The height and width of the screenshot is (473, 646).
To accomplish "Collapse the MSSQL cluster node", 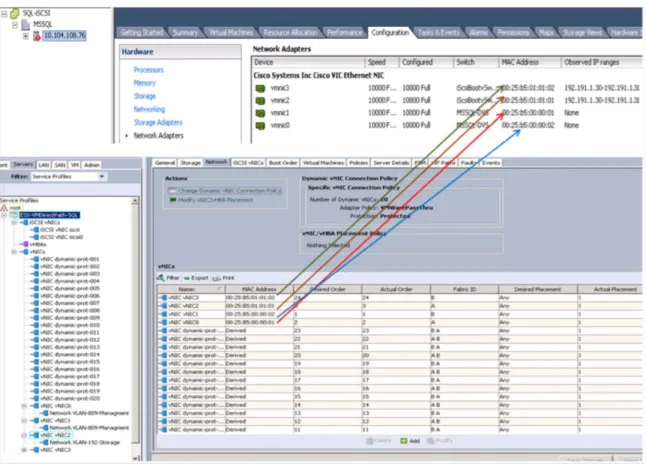I will pyautogui.click(x=15, y=25).
